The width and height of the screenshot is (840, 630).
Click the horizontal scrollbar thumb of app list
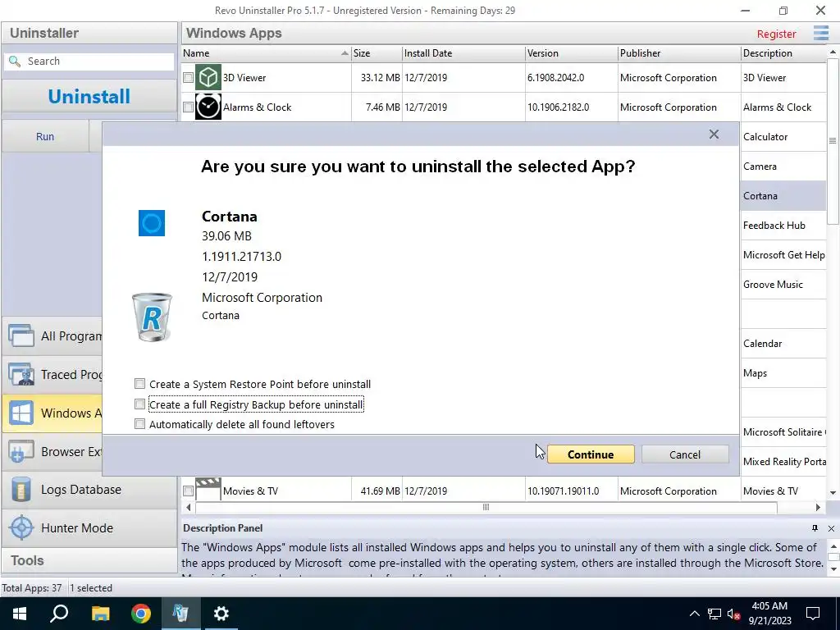[x=486, y=507]
